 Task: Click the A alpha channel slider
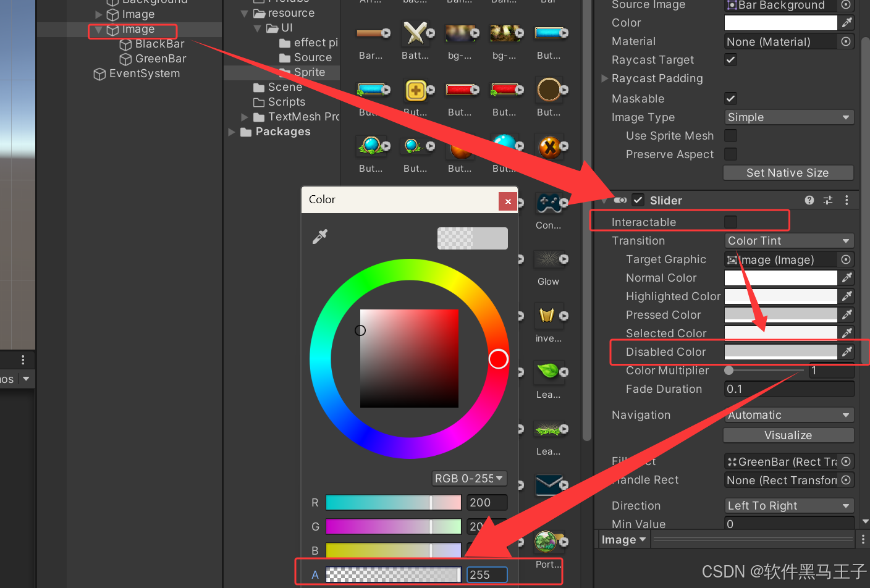(x=394, y=575)
